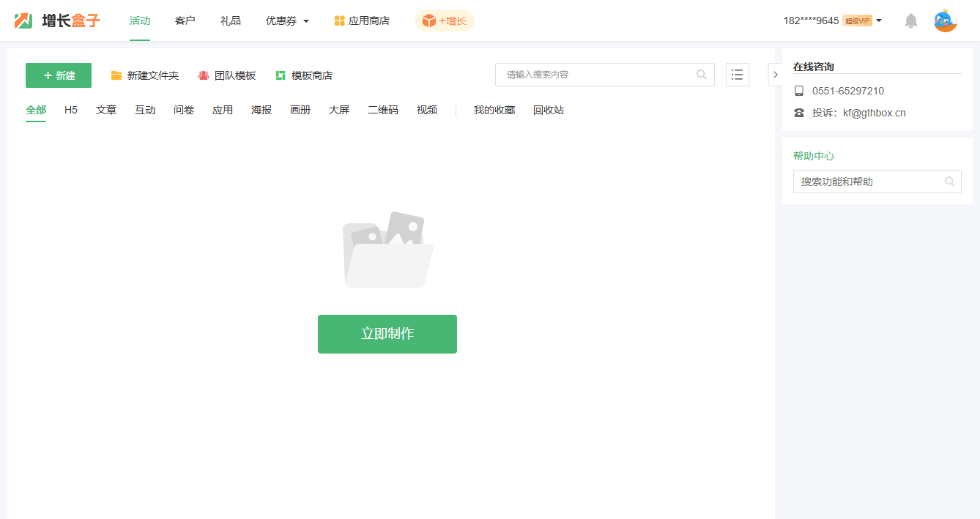Collapse the right sidebar with chevron
The image size is (980, 519).
pos(775,75)
